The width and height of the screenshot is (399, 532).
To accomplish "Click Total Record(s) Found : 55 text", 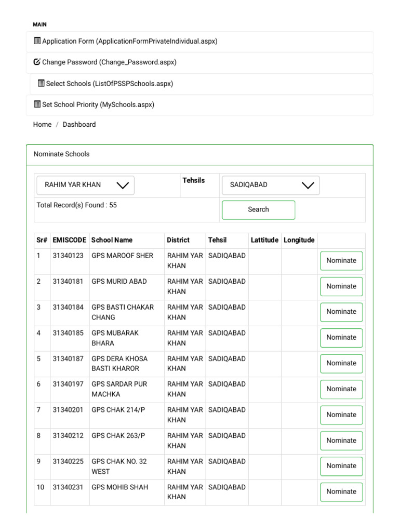I will click(x=77, y=205).
